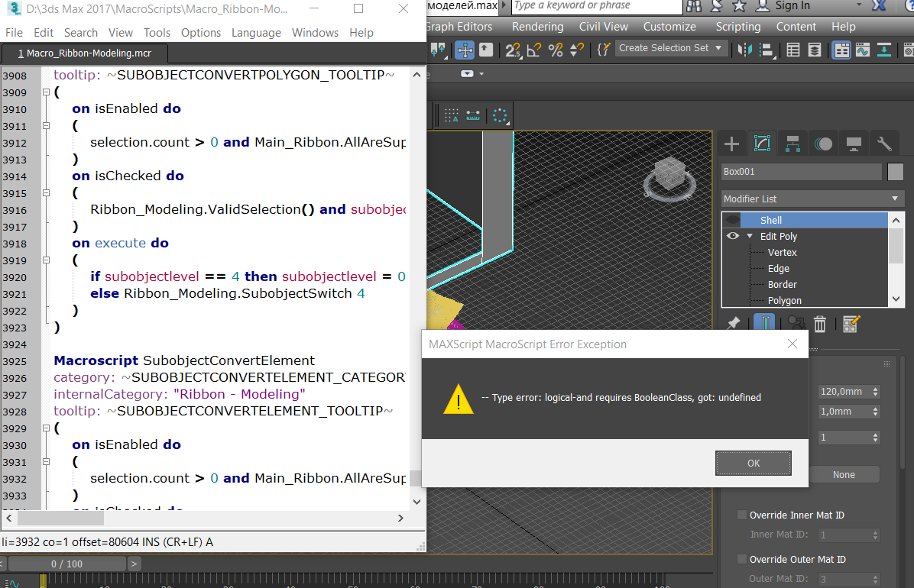This screenshot has height=588, width=914.
Task: Collapse the Edit Poly sub-object tree
Action: [748, 236]
